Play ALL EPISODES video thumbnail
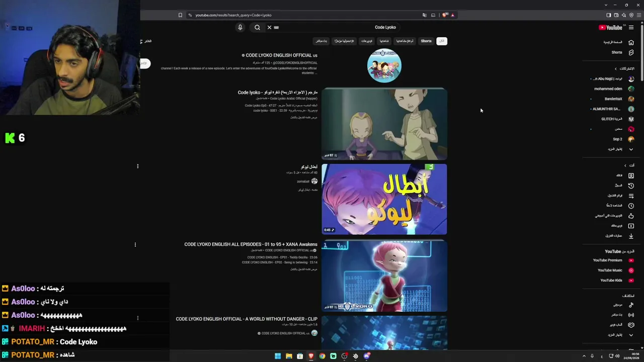The width and height of the screenshot is (644, 362). (384, 276)
